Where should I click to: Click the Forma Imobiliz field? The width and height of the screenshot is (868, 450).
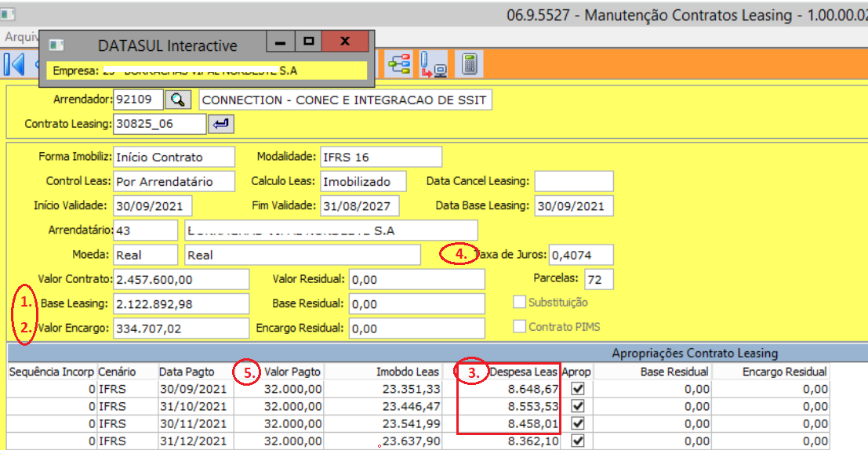174,158
